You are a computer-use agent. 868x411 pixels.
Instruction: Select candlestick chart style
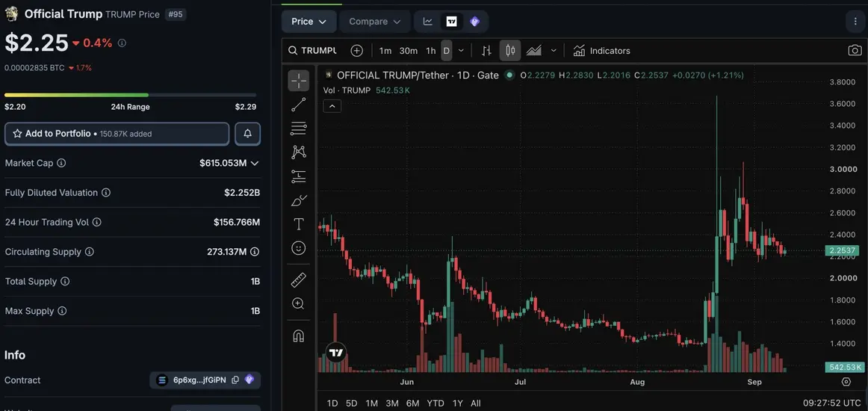510,50
